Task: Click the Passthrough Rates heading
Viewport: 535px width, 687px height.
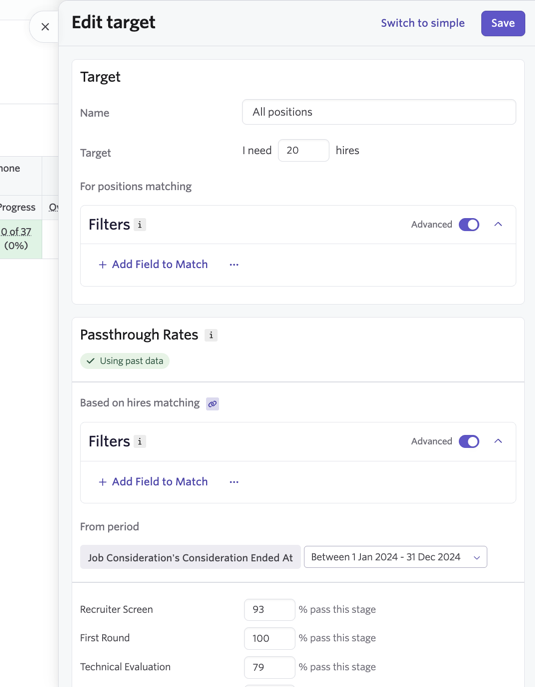Action: click(x=139, y=335)
